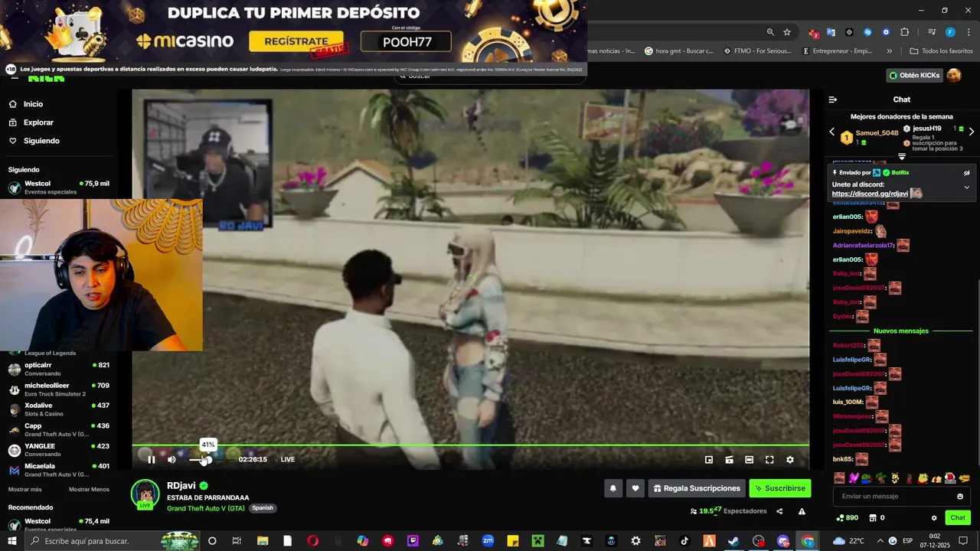
Task: Click Obtén KICKs button
Action: pyautogui.click(x=914, y=75)
